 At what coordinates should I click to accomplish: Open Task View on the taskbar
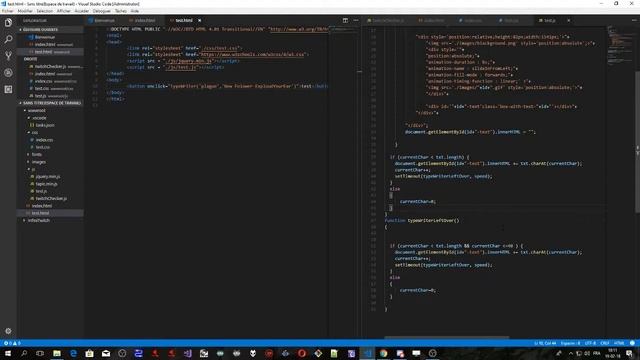pos(40,353)
